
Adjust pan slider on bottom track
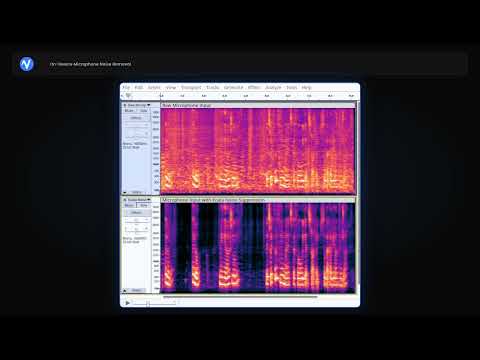tap(137, 229)
